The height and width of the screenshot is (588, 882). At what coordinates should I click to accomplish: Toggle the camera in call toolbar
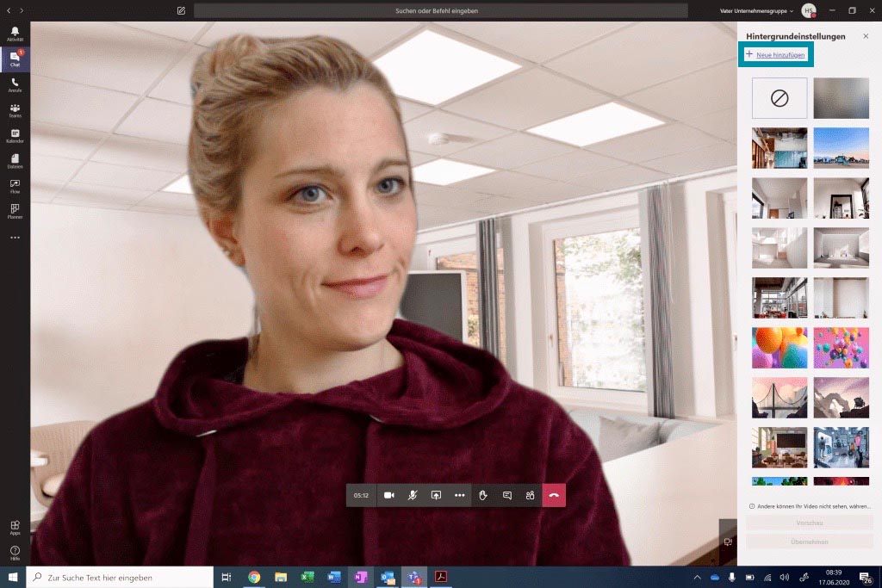pyautogui.click(x=388, y=495)
